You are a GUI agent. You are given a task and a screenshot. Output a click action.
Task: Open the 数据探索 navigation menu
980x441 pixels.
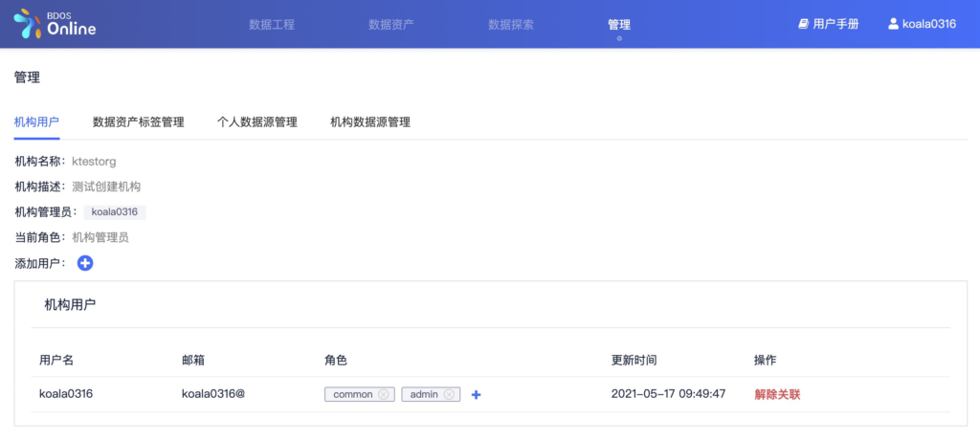tap(510, 24)
